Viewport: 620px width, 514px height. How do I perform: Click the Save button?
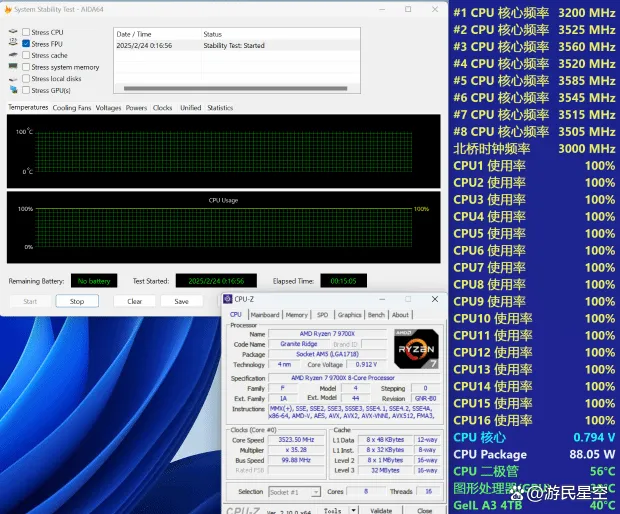click(x=181, y=301)
